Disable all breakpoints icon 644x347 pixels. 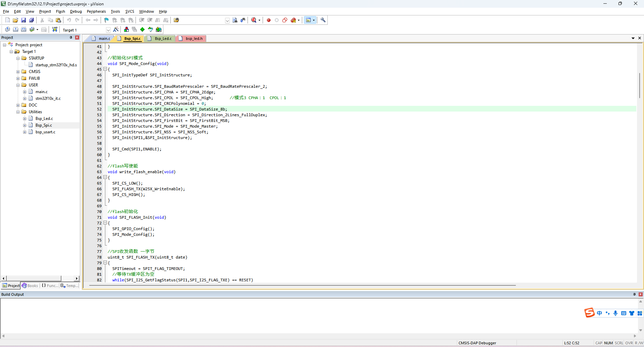(x=285, y=20)
